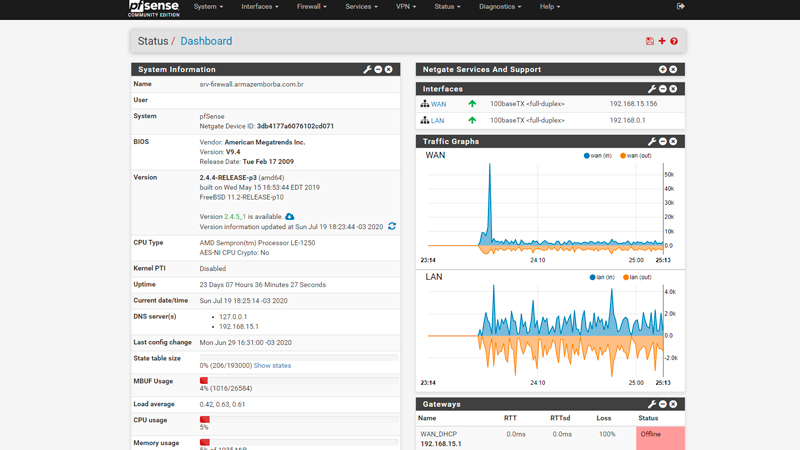Select CPU Type AMD Sempron text

(x=257, y=243)
